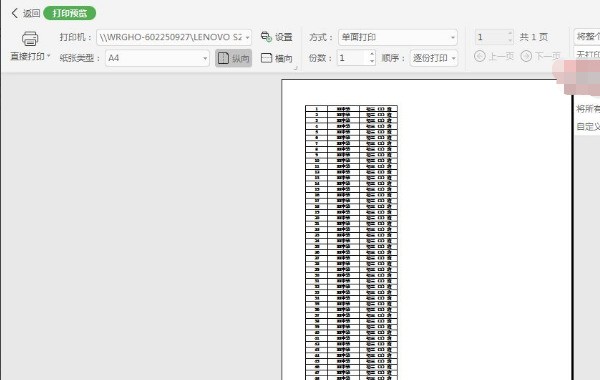The width and height of the screenshot is (600, 380).
Task: Select 纵向 portrait orientation
Action: 233,58
